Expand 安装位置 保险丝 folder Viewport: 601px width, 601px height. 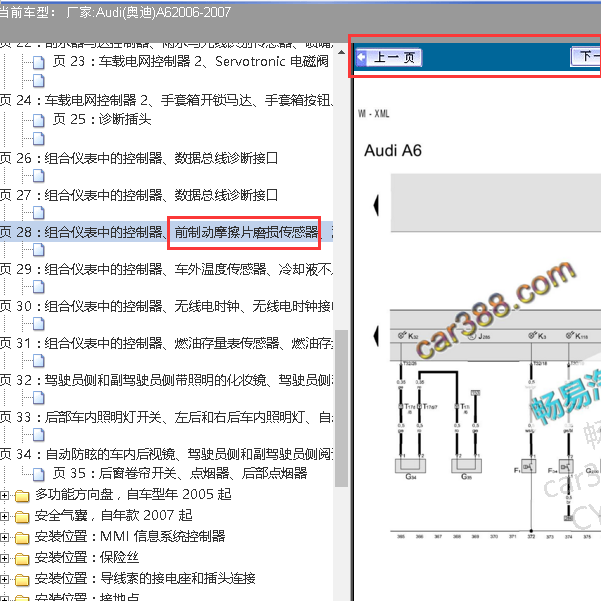pyautogui.click(x=4, y=558)
